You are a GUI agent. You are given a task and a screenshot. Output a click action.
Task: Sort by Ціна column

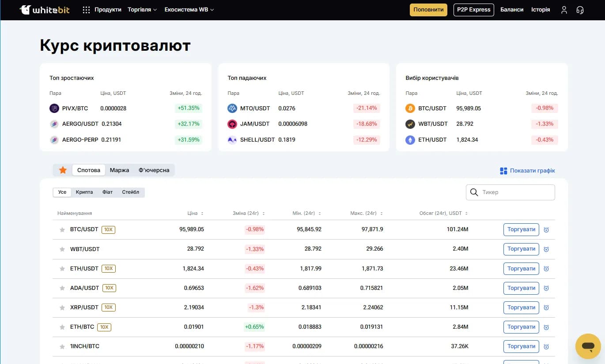tap(195, 213)
